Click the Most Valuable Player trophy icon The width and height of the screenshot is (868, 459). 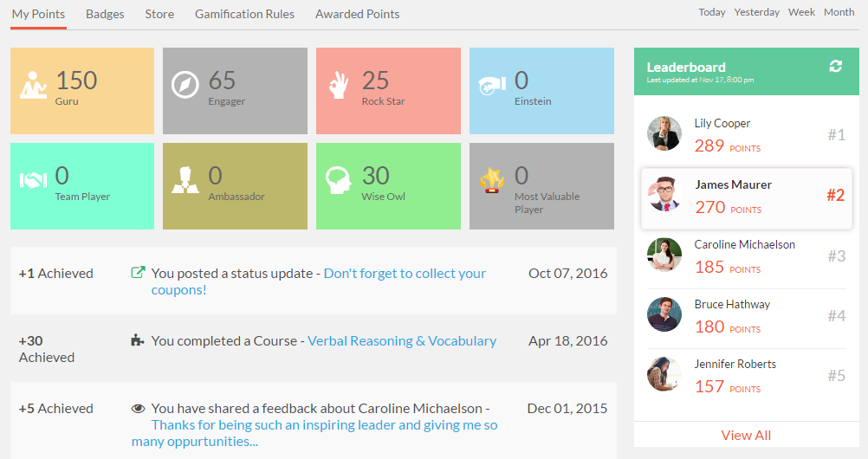click(491, 180)
